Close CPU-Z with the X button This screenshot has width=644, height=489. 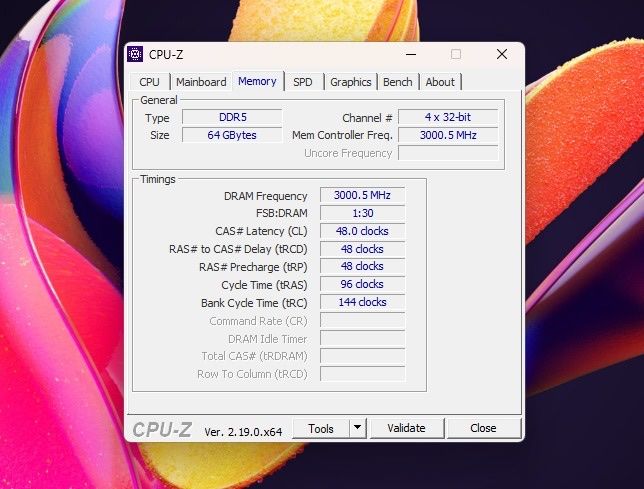[501, 54]
